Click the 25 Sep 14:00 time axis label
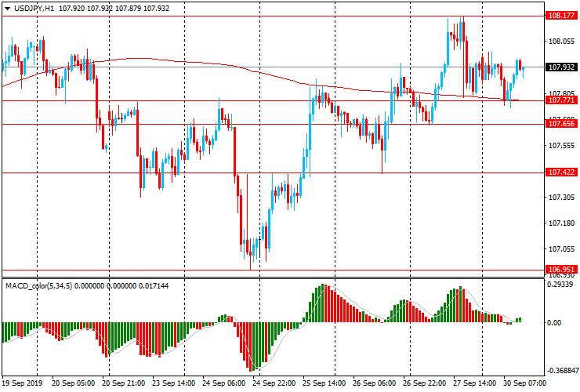Image resolution: width=580 pixels, height=392 pixels. [324, 384]
